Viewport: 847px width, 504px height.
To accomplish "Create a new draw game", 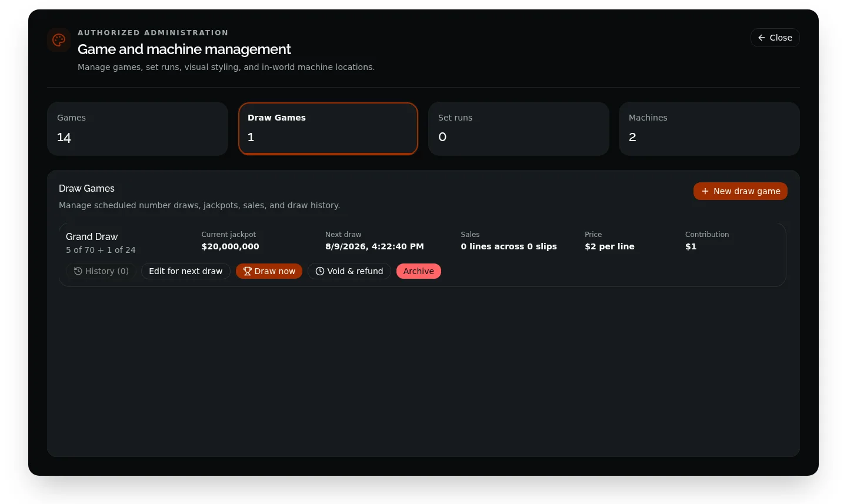I will click(x=741, y=191).
